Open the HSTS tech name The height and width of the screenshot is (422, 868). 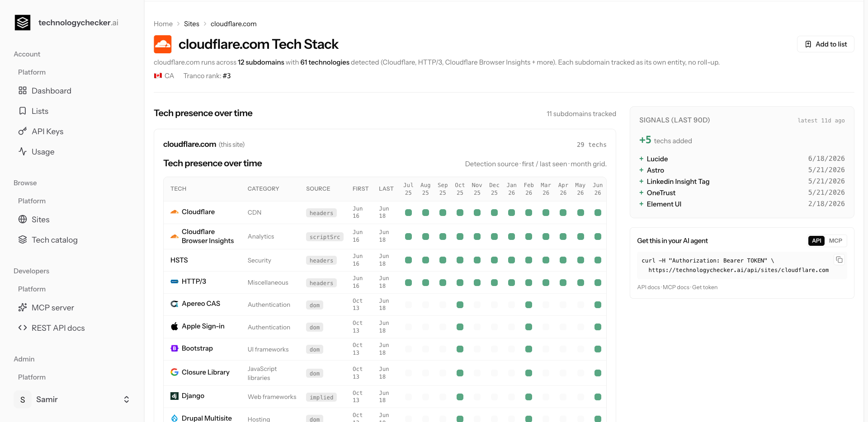pyautogui.click(x=179, y=260)
